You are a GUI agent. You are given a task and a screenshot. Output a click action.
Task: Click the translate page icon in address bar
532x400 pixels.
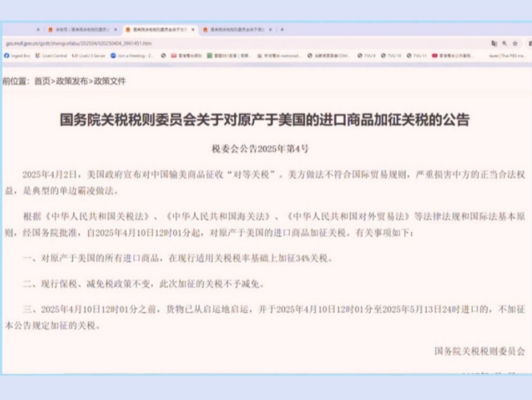tap(493, 43)
